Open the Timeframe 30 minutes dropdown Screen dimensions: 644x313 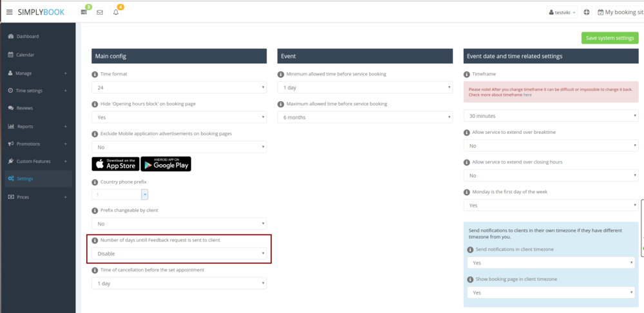click(x=551, y=116)
